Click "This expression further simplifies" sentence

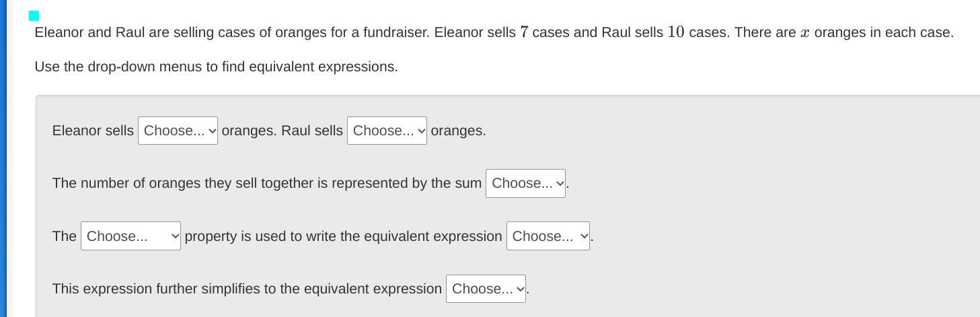[247, 289]
